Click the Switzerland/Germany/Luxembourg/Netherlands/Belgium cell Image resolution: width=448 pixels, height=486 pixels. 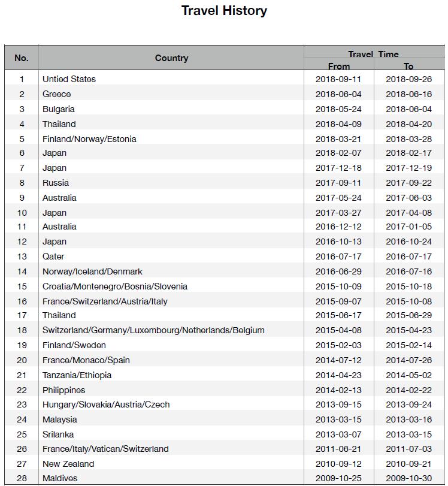coord(153,330)
